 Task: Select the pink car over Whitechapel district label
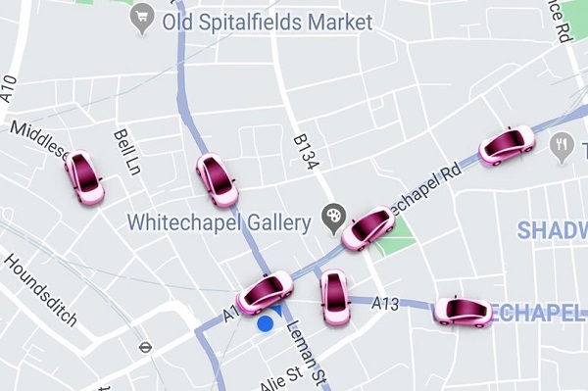point(464,312)
